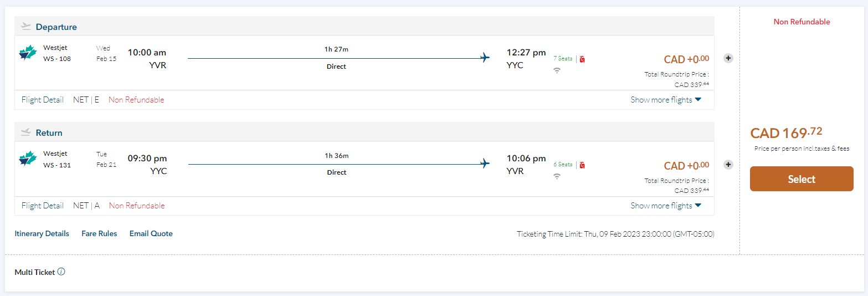Screen dimensions: 868x296
Task: Open Flight Detail for the return flight
Action: (43, 206)
